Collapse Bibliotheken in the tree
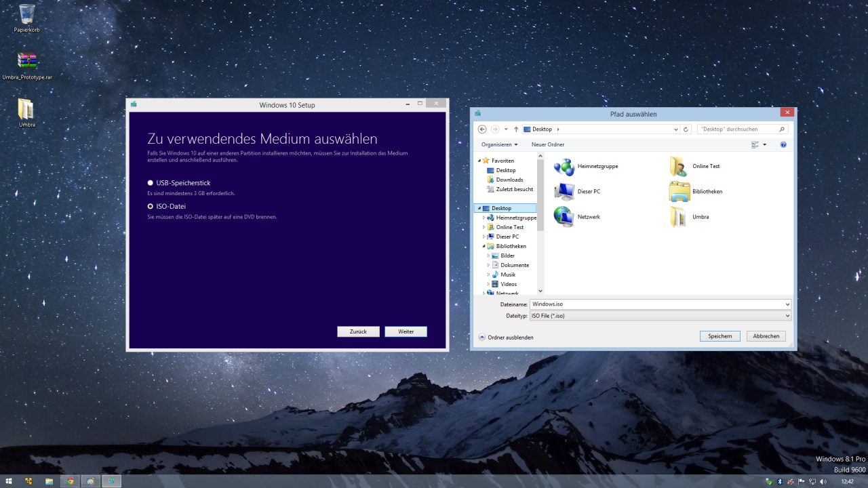The image size is (868, 488). (x=484, y=246)
